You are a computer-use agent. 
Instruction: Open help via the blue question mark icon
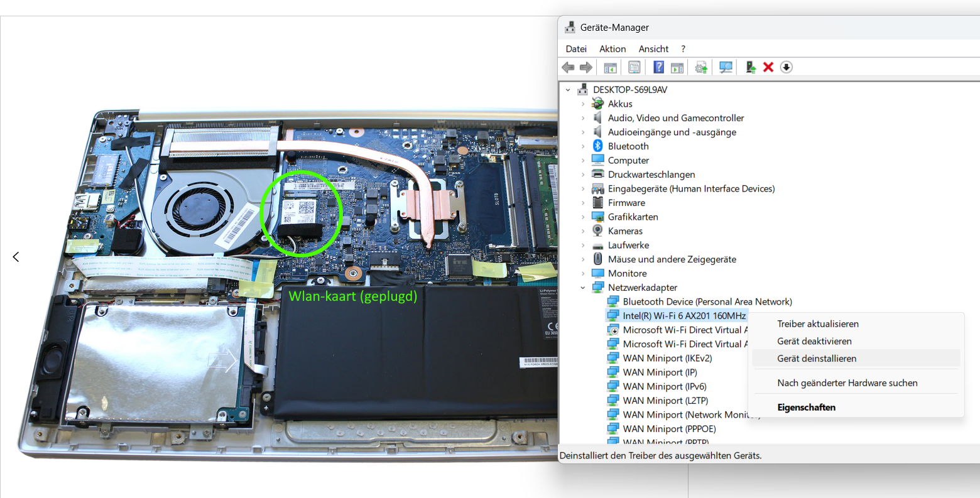[x=658, y=67]
